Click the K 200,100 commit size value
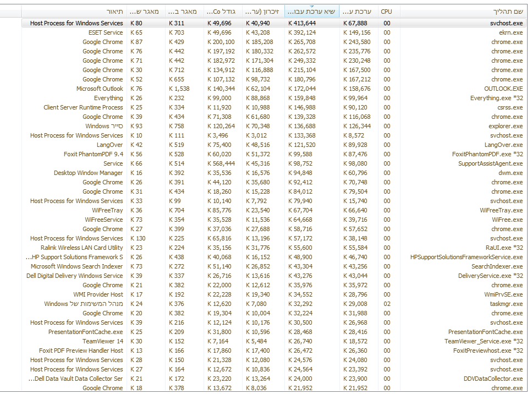The image size is (532, 394). pos(221,42)
